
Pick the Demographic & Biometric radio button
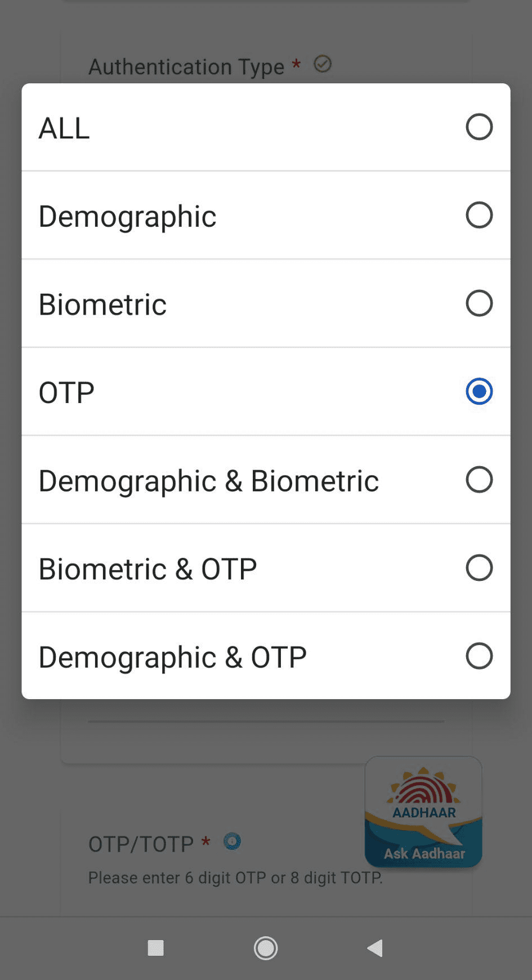click(x=479, y=480)
